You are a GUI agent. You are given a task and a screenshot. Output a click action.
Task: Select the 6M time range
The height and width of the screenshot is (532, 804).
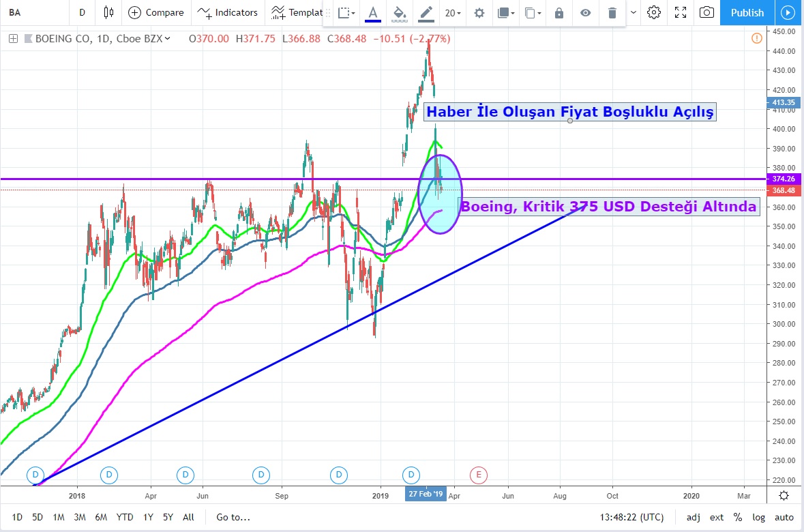pos(101,517)
